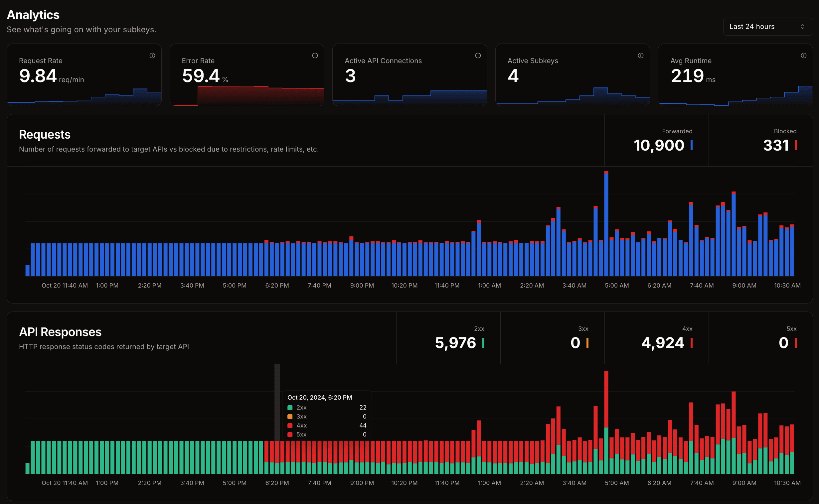819x504 pixels.
Task: Open the Last 24 hours time range dropdown
Action: (x=767, y=27)
